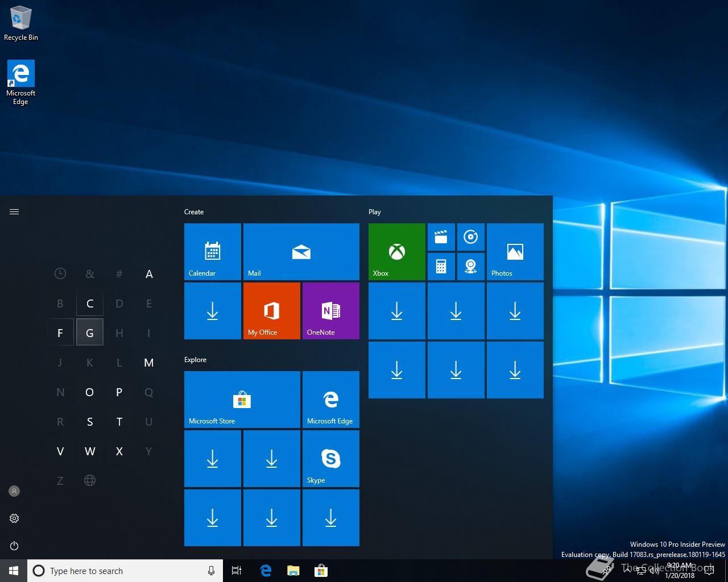Screen dimensions: 728x582
Task: Open the OneNote tile
Action: [331, 311]
